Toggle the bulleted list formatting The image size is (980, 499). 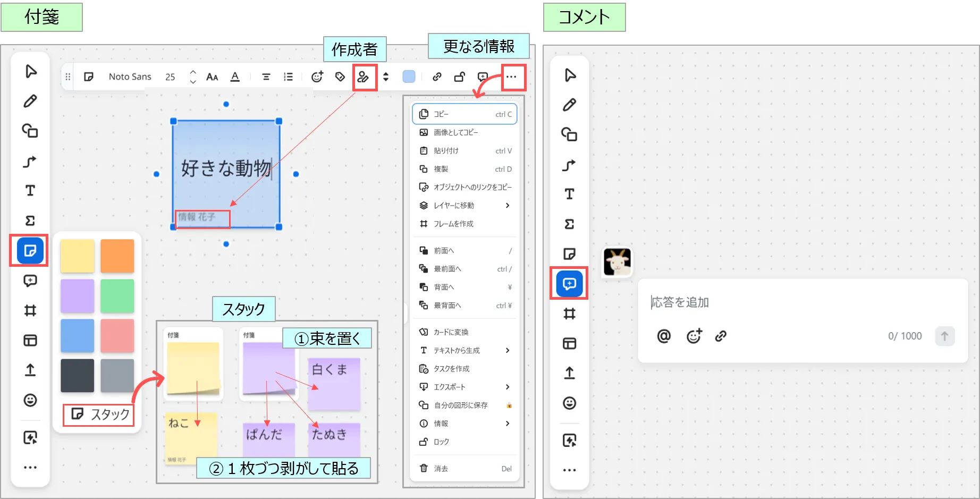tap(288, 77)
